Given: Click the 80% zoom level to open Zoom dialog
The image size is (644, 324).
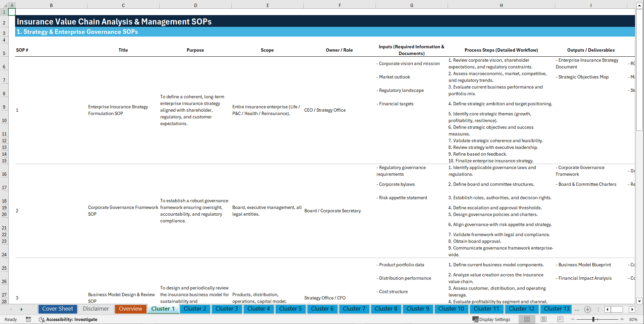Looking at the screenshot, I should pos(634,319).
